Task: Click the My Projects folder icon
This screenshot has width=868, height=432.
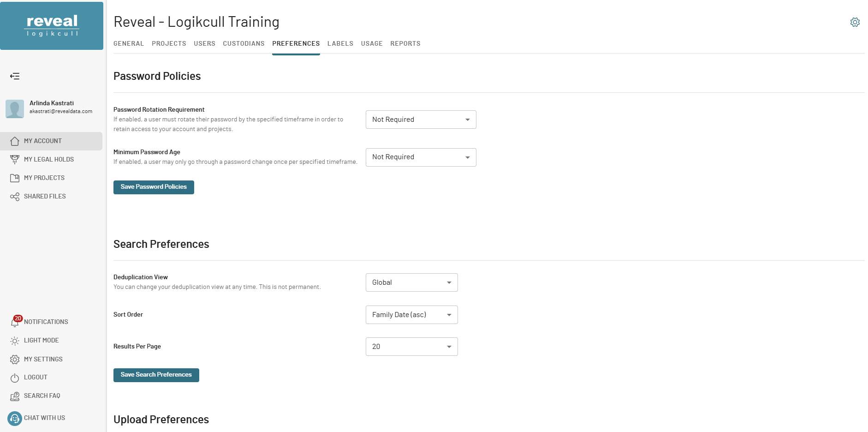Action: click(15, 178)
